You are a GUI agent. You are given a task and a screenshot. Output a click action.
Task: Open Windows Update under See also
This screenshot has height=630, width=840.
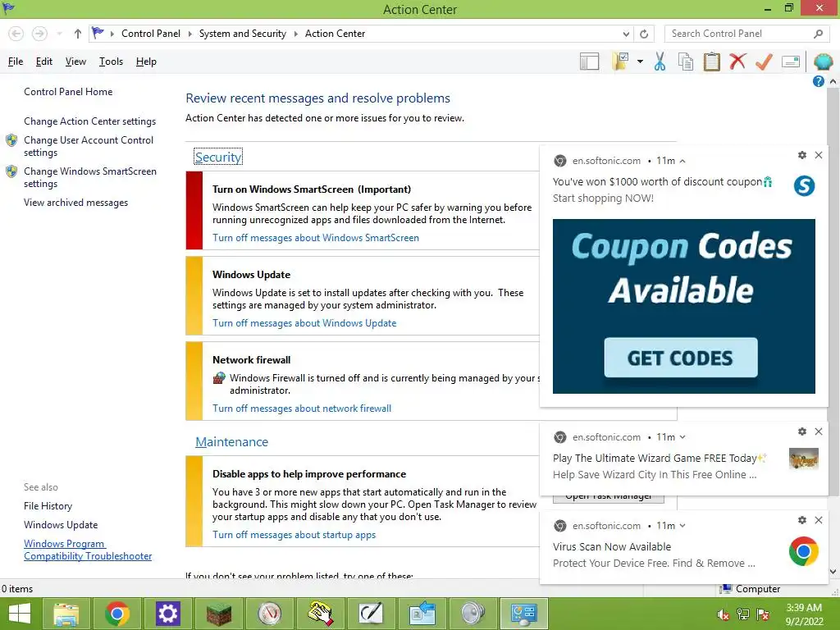(x=61, y=525)
